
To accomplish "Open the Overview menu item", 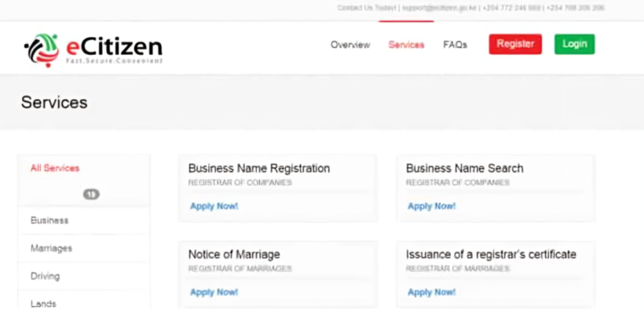I will click(350, 45).
